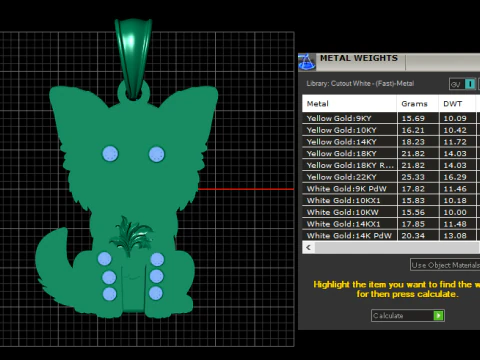Select the White Gold:10KX1 row
This screenshot has height=360, width=480.
tap(391, 200)
